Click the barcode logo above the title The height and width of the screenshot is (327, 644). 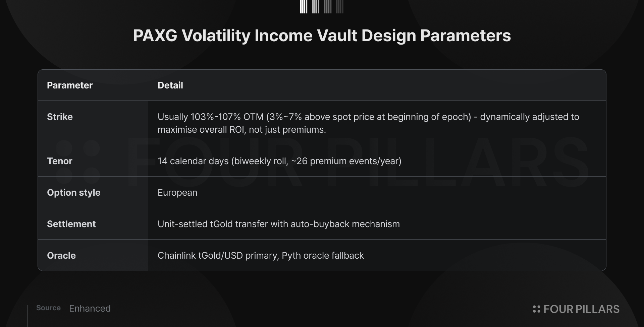point(322,7)
